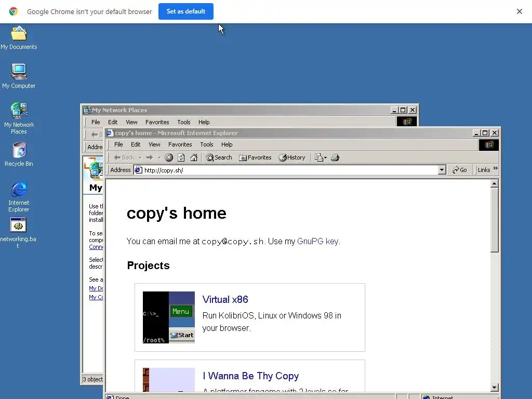The height and width of the screenshot is (399, 532).
Task: Click the Projects heading text
Action: click(148, 265)
